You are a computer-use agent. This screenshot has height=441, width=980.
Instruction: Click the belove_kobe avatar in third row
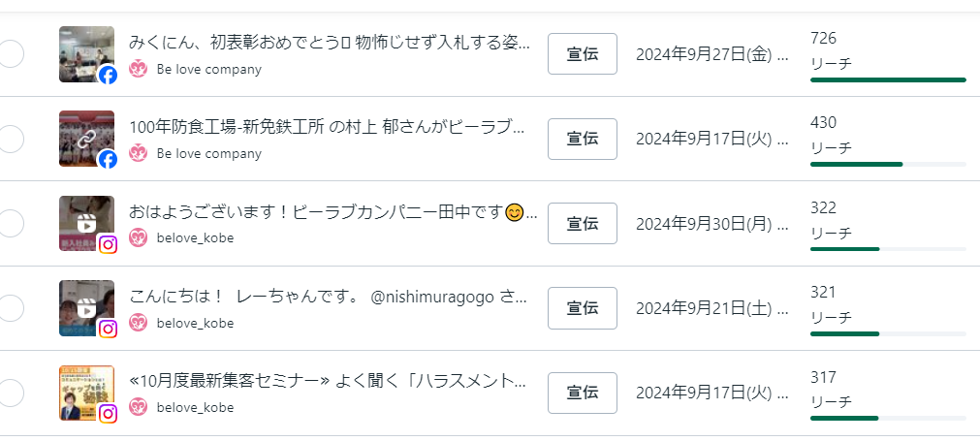138,238
